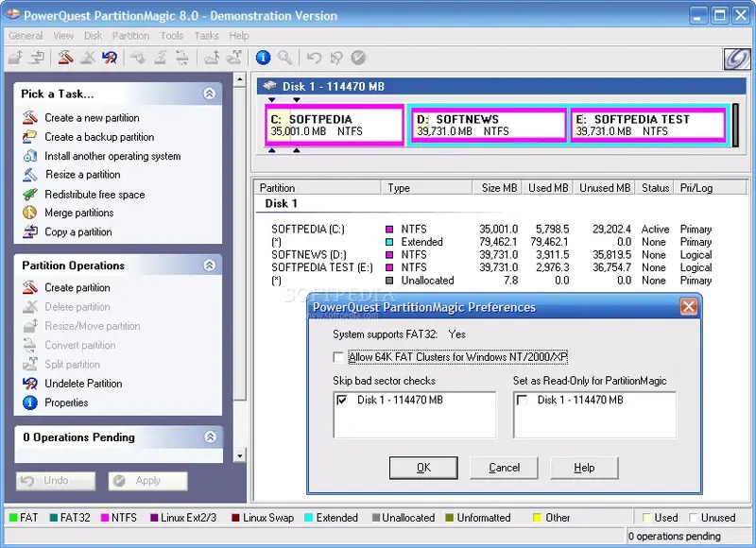
Task: Click the Create partition toolbar icon
Action: tap(65, 58)
